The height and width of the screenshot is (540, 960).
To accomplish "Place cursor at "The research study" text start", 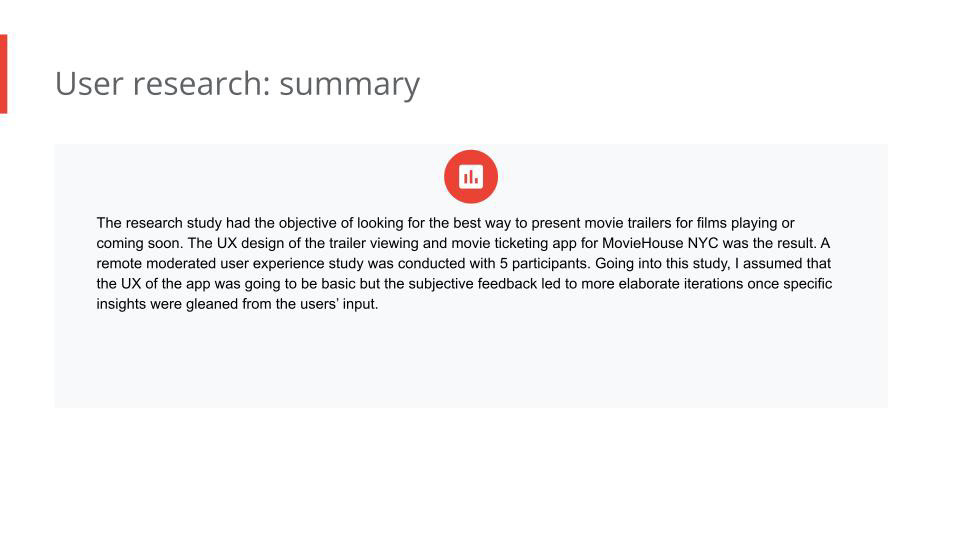I will tap(98, 223).
